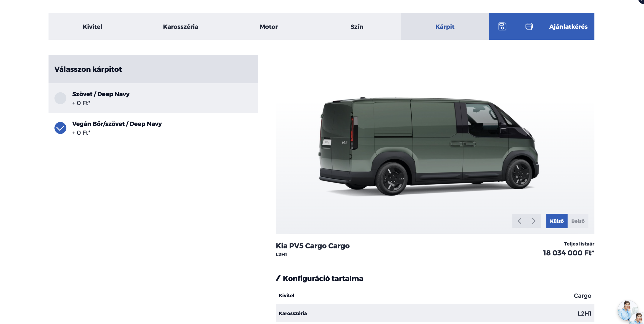Screen dimensions: 644x324
Task: Go to the Karosszéria tab
Action: click(181, 26)
